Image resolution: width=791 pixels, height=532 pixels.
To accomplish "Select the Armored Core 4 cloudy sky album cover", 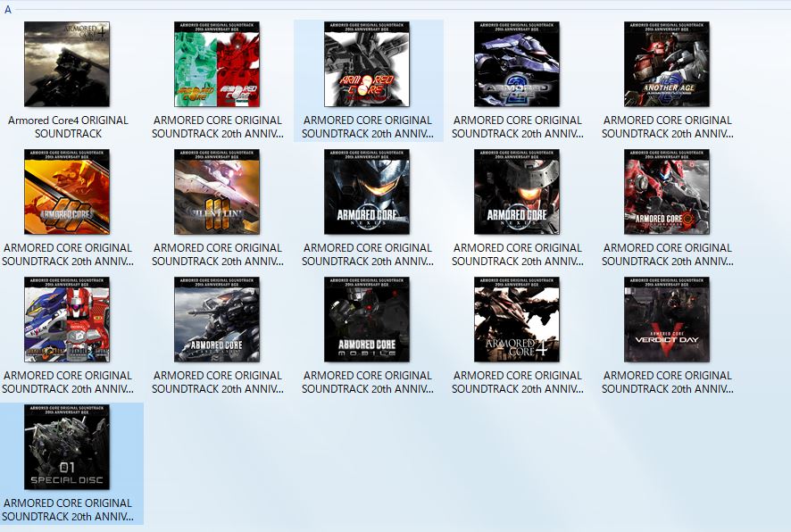I will click(67, 64).
